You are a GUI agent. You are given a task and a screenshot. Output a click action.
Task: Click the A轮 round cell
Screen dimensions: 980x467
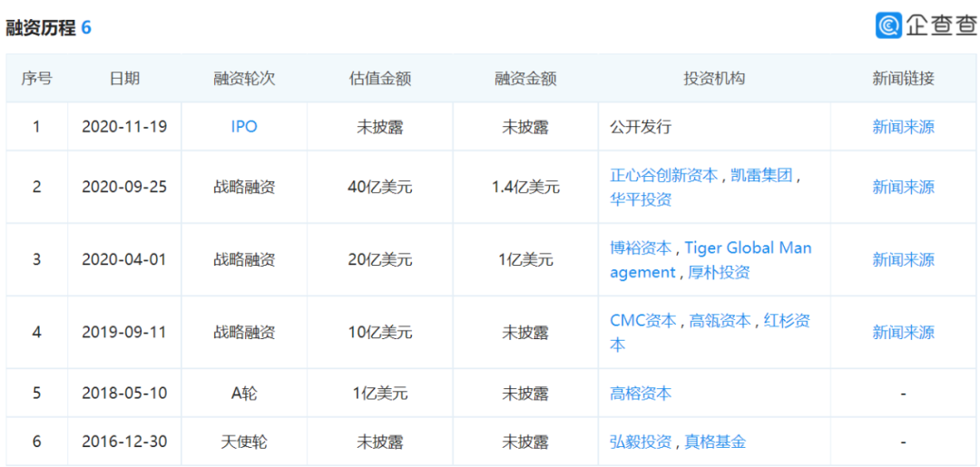pyautogui.click(x=244, y=394)
